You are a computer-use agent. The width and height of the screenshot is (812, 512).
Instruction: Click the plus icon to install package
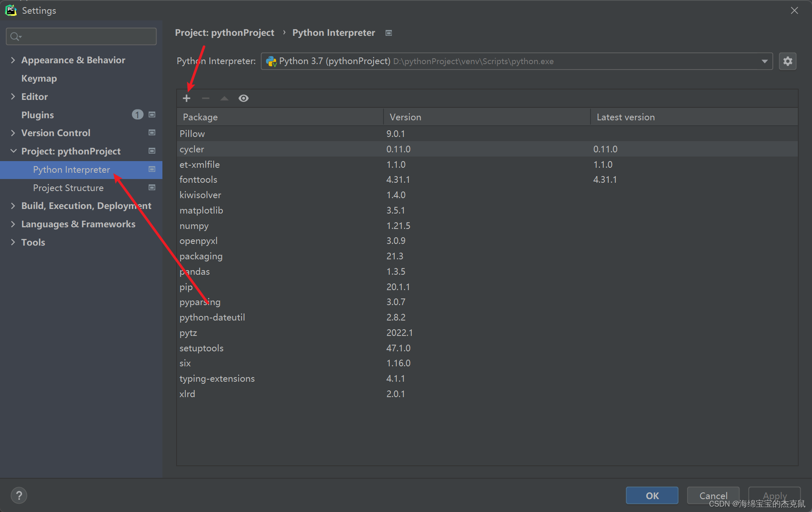[187, 98]
